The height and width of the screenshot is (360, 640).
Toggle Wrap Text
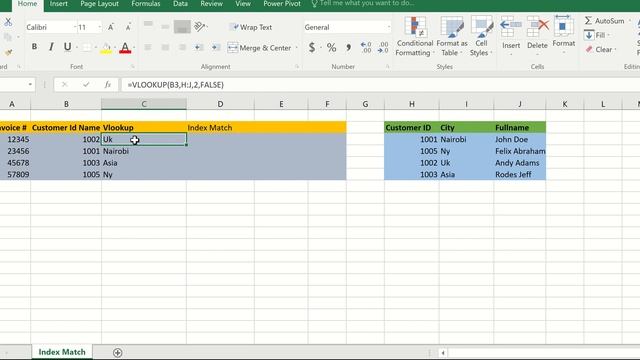[251, 27]
